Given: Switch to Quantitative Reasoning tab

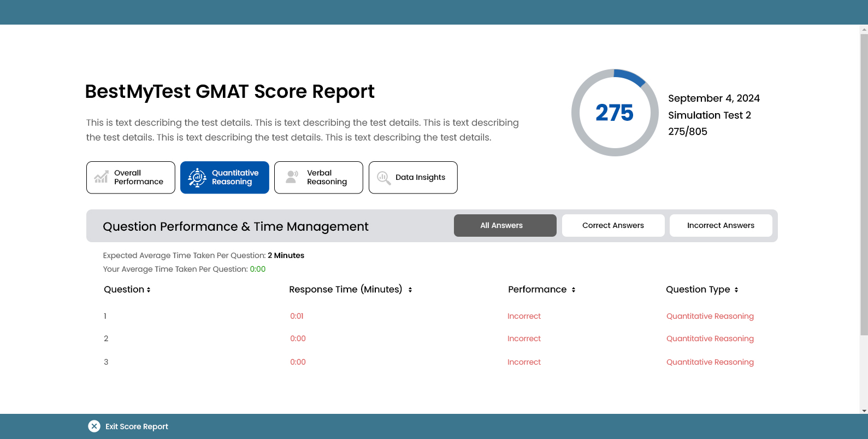Looking at the screenshot, I should point(225,177).
